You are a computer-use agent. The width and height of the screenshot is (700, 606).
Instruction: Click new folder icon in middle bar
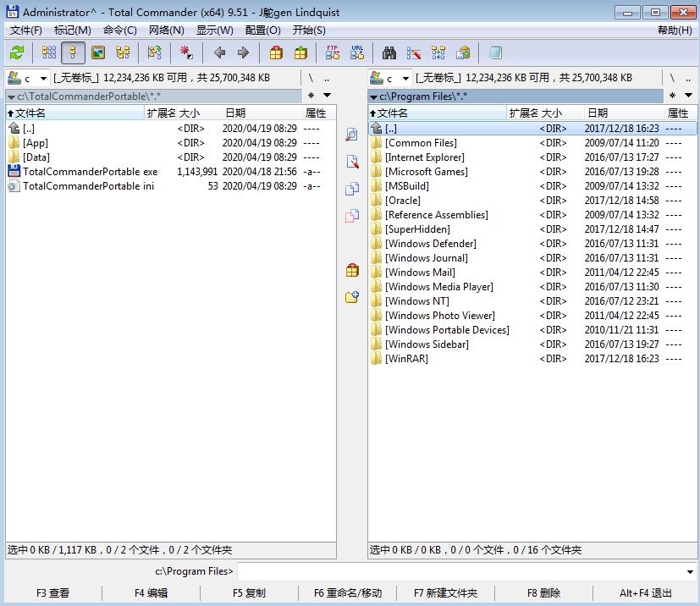[352, 297]
